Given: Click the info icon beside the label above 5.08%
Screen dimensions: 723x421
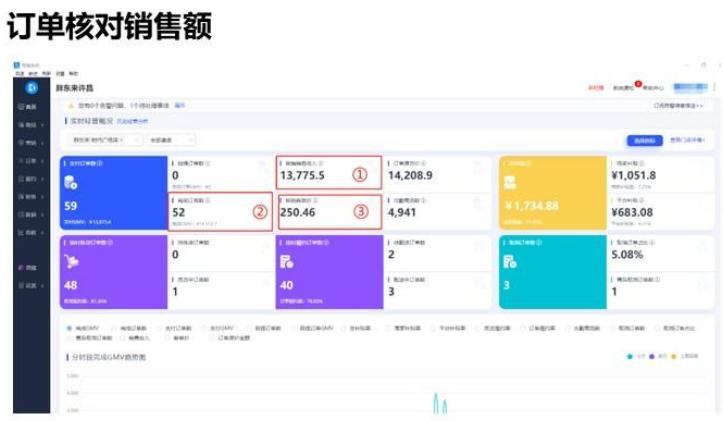Looking at the screenshot, I should [652, 243].
